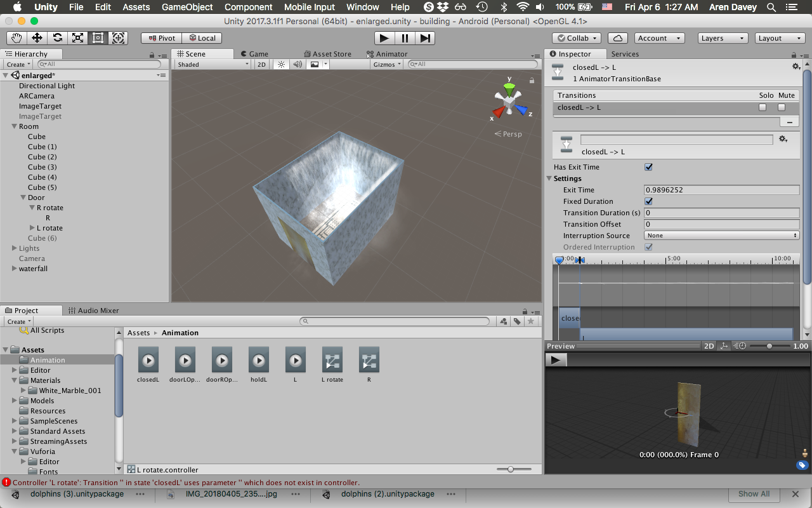This screenshot has height=508, width=812.
Task: Switch to Audio Mixer tab
Action: point(93,311)
